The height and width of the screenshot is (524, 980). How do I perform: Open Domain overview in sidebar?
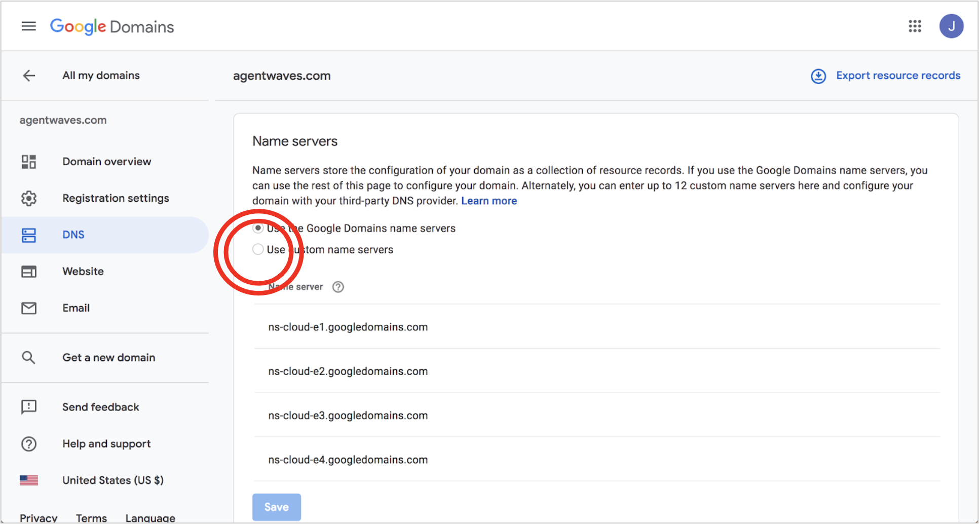pyautogui.click(x=106, y=162)
